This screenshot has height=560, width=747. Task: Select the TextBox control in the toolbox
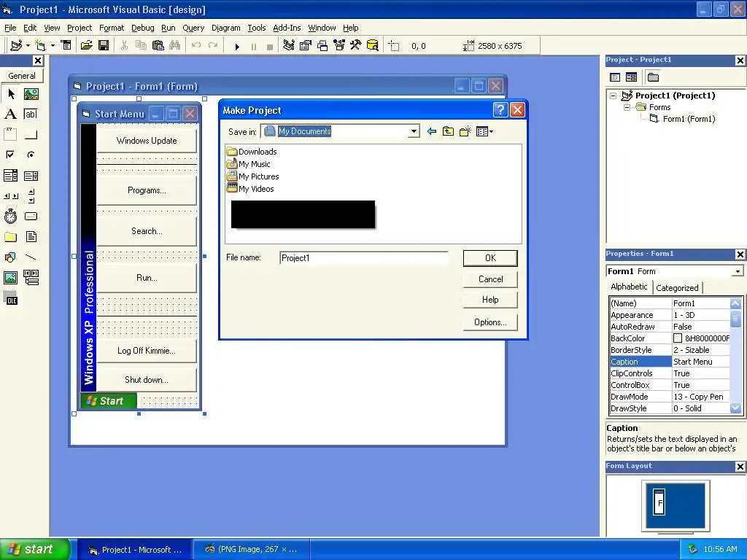[x=31, y=114]
